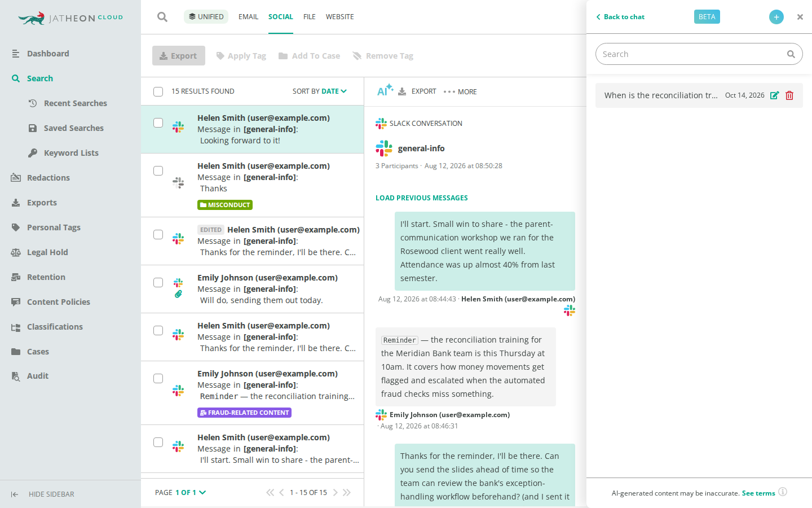Tick the select-all results checkbox
Image resolution: width=812 pixels, height=508 pixels.
(x=158, y=91)
